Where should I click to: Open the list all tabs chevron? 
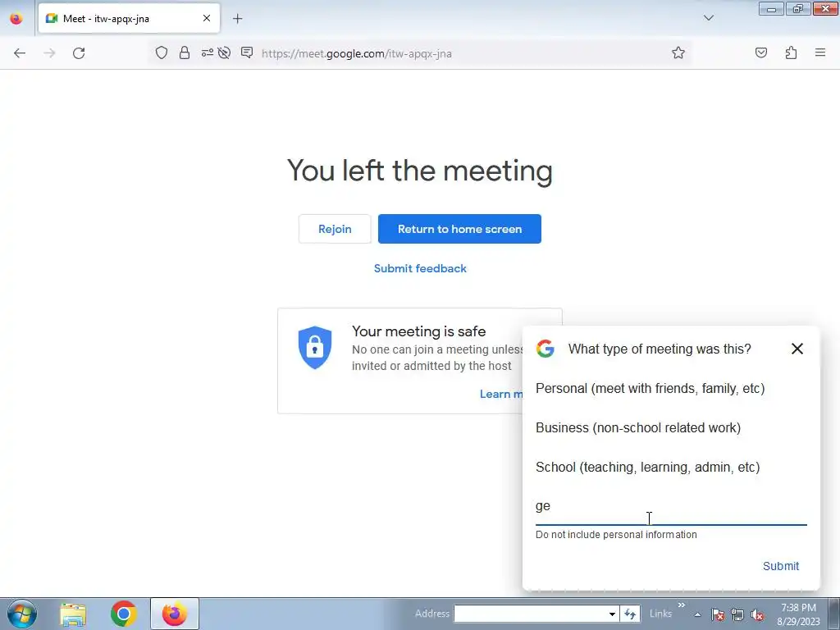tap(708, 18)
